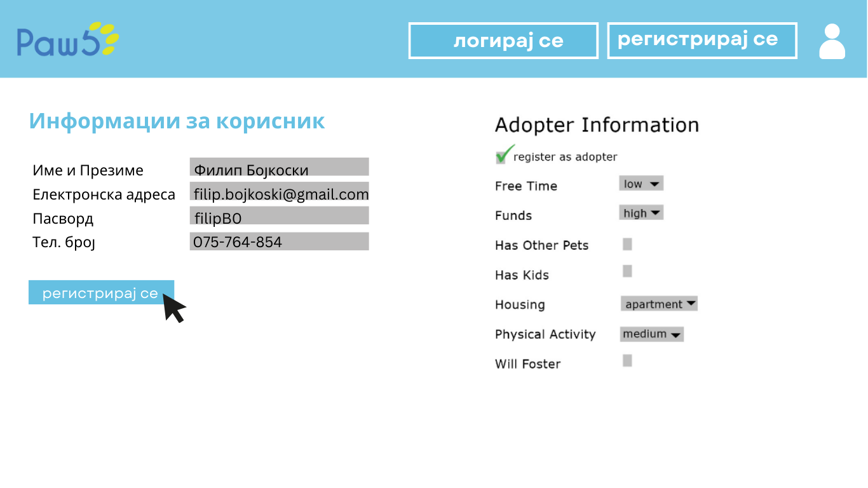Expand the Physical Activity dropdown
868x488 pixels.
click(x=651, y=334)
